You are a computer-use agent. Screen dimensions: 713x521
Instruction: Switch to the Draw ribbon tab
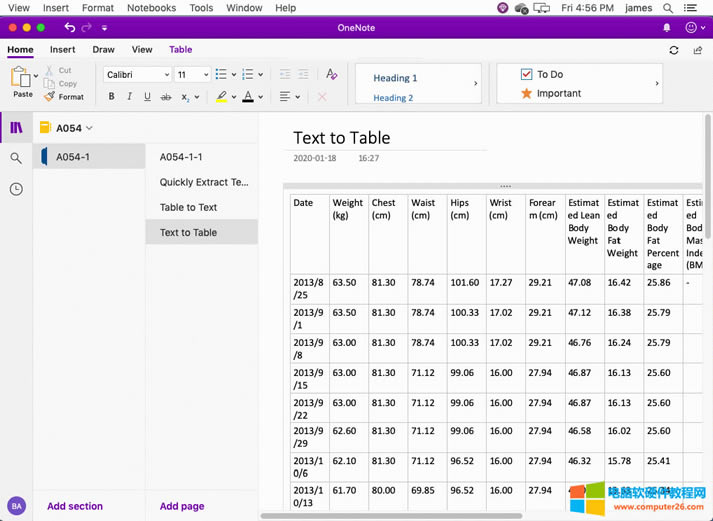coord(103,49)
